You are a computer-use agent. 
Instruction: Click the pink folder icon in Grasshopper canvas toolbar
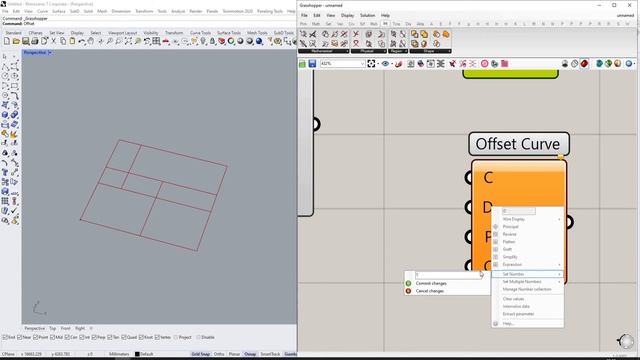coord(504,64)
